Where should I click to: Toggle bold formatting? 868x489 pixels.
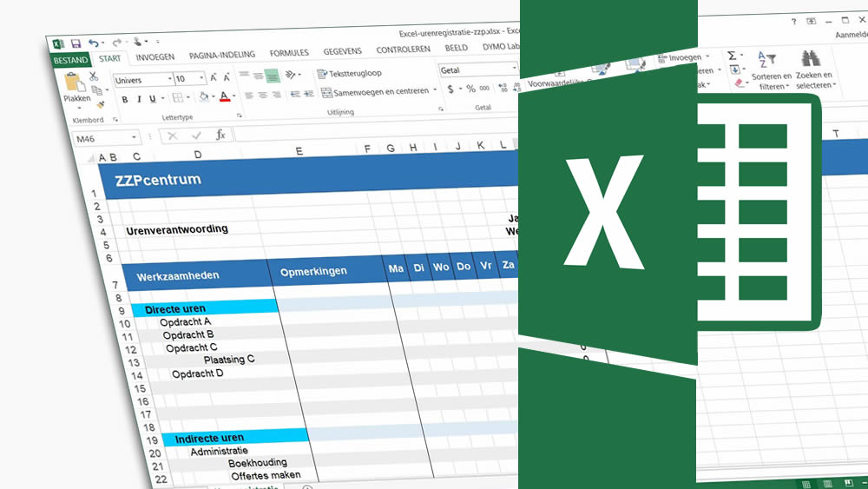point(124,100)
